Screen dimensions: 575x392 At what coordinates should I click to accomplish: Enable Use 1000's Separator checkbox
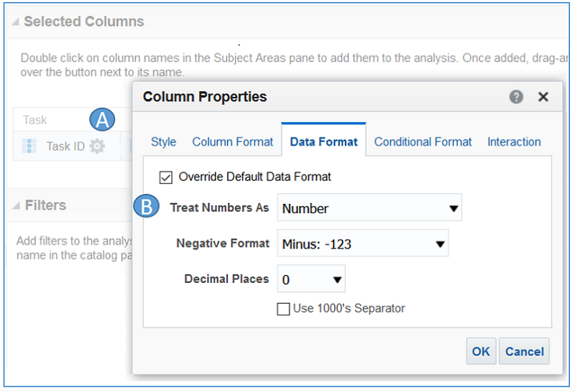click(x=284, y=309)
